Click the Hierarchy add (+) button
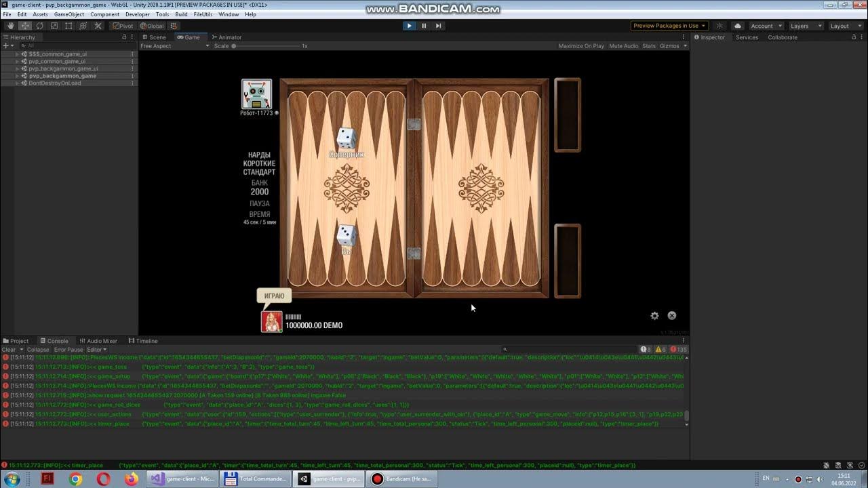The height and width of the screenshot is (488, 868). pos(5,46)
